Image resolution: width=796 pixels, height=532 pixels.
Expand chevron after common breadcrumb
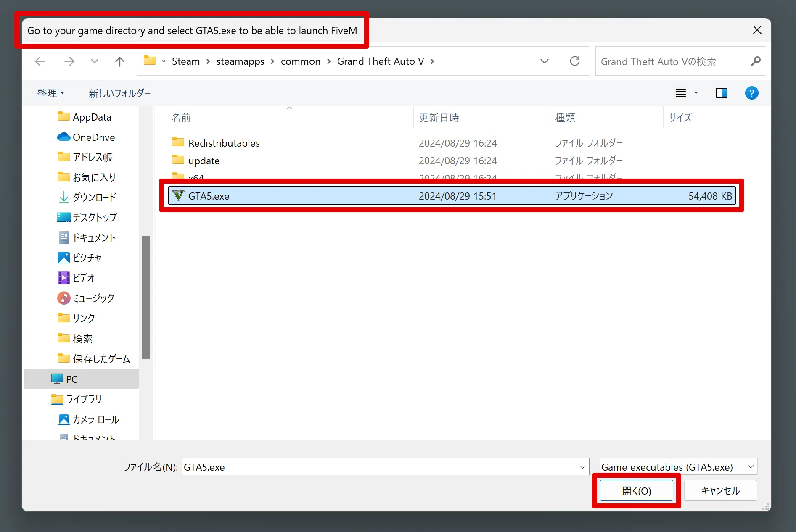(x=329, y=61)
